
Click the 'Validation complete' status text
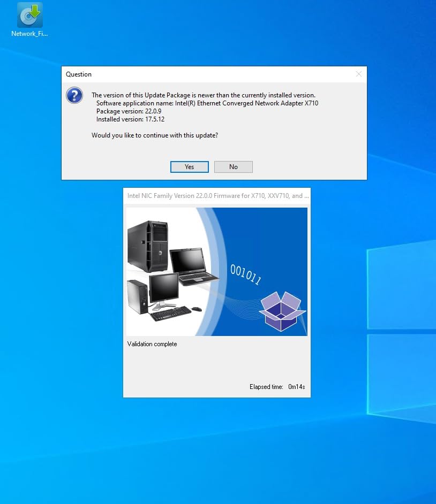coord(152,344)
